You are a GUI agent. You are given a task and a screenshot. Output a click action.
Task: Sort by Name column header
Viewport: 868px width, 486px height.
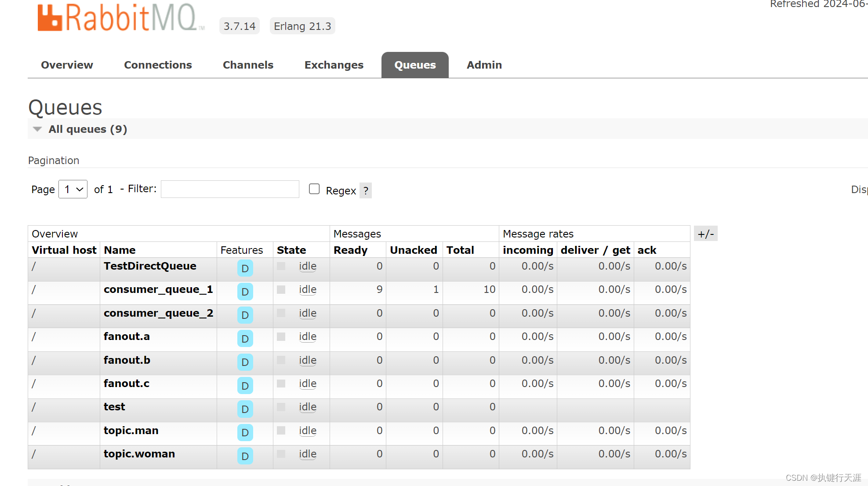120,250
